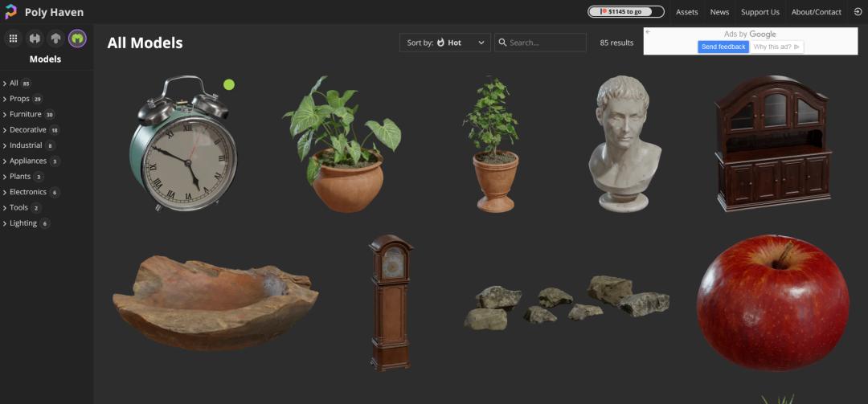Image resolution: width=868 pixels, height=404 pixels.
Task: Click the $1145 to go funding bar
Action: [626, 12]
